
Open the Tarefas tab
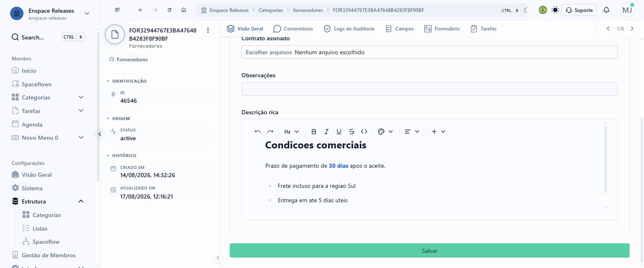(x=483, y=29)
